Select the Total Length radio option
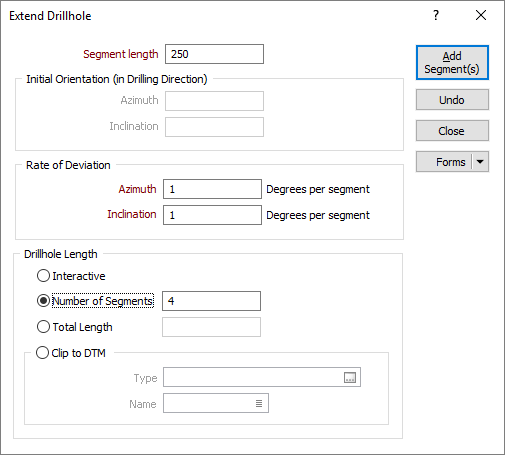 pyautogui.click(x=43, y=327)
